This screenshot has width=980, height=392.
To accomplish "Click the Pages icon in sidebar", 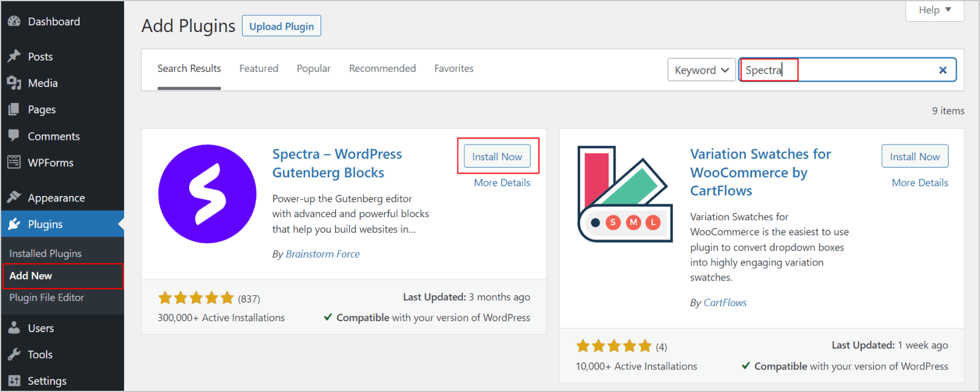I will 14,109.
